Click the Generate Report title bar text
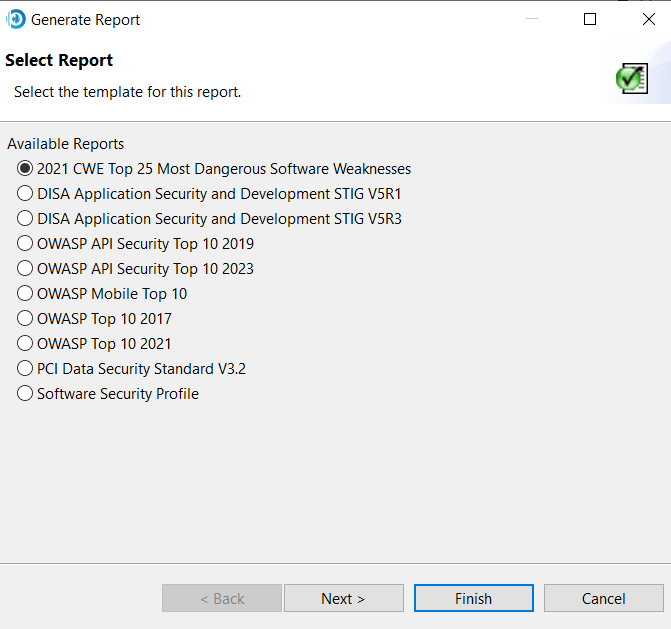This screenshot has width=671, height=629. point(86,19)
